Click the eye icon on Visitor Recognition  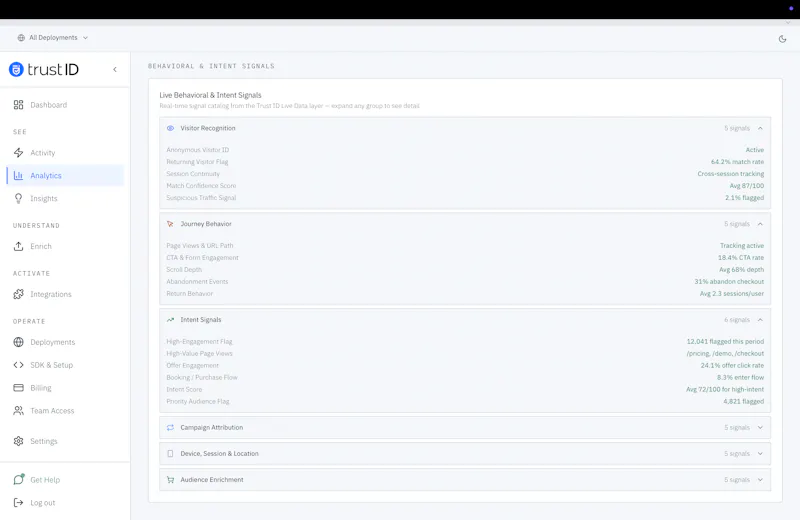(170, 128)
